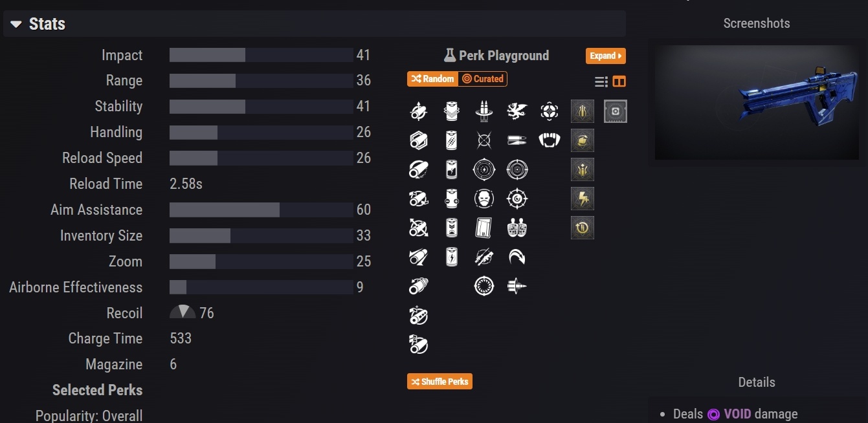Viewport: 868px width, 423px height.
Task: Collapse the Stats section
Action: point(17,24)
